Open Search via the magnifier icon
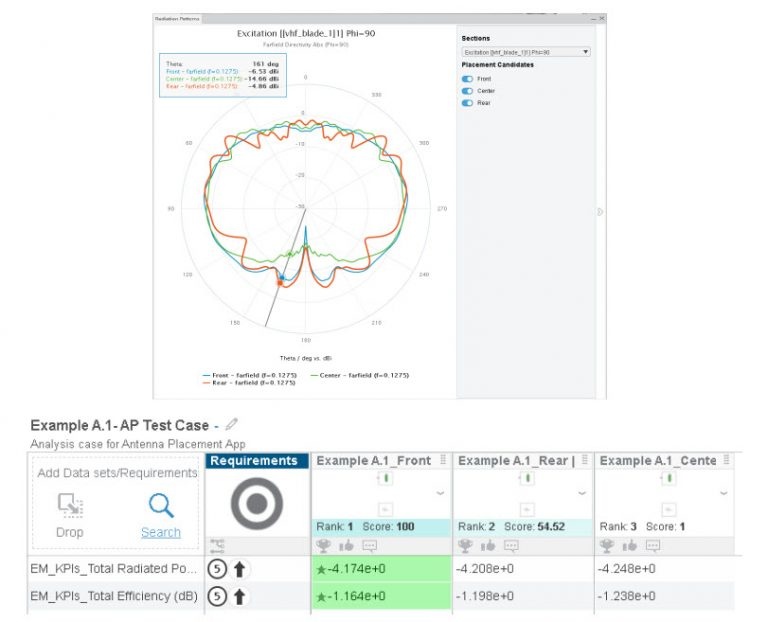Viewport: 768px width, 622px height. tap(161, 505)
